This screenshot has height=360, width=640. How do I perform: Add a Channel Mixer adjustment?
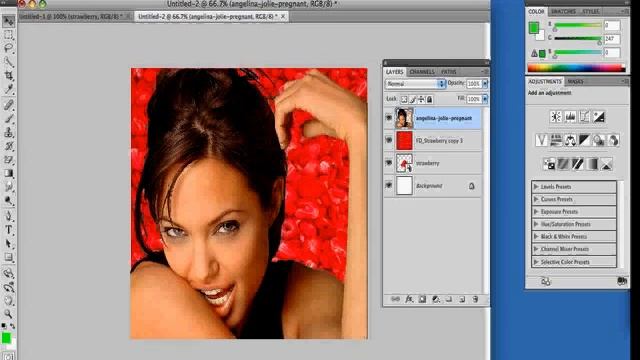pyautogui.click(x=613, y=140)
